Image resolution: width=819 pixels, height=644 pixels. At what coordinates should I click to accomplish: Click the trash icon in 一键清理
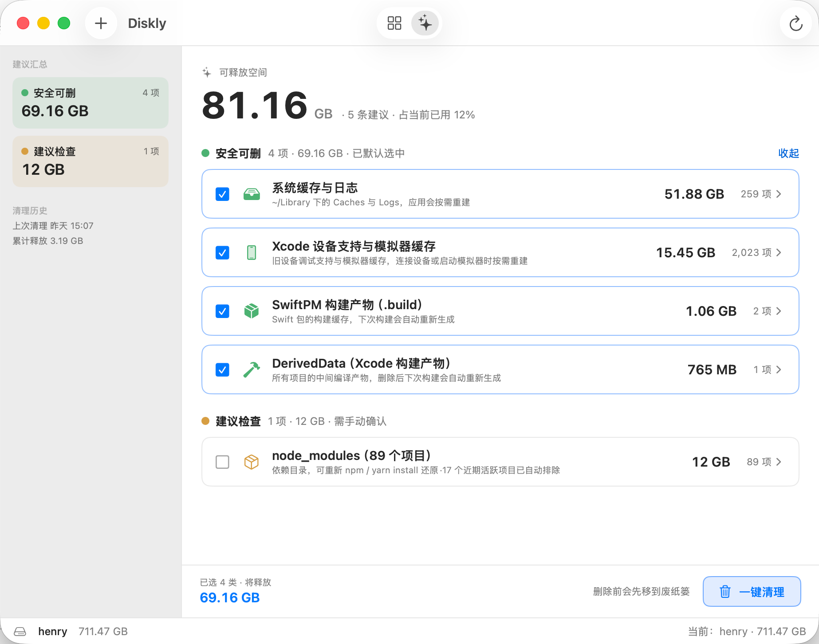pos(725,592)
